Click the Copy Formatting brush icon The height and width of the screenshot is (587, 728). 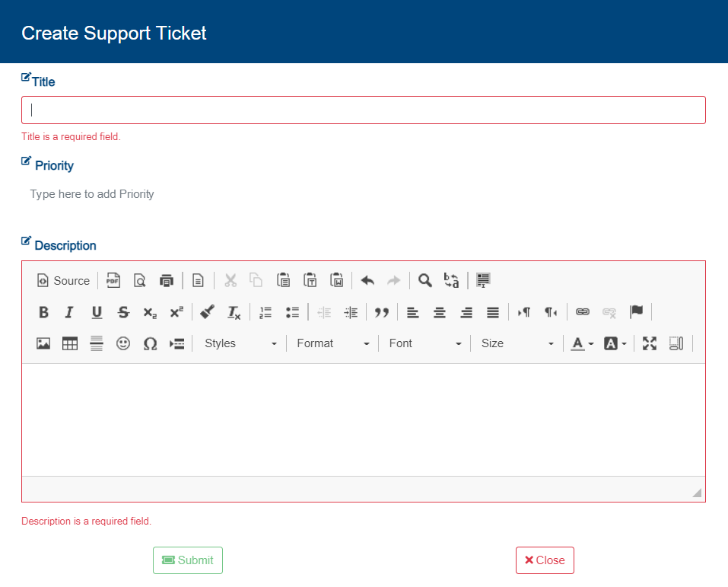click(207, 312)
